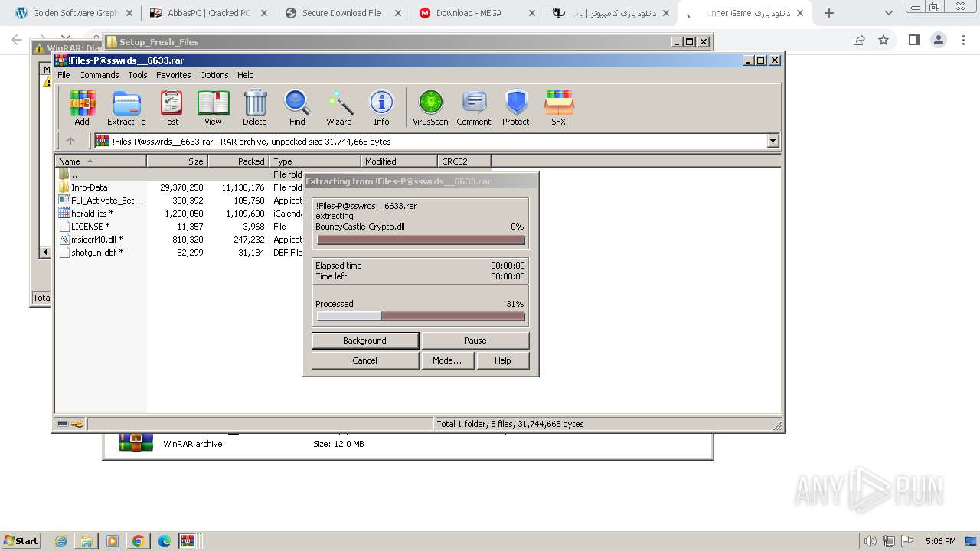Sort by Size column header

tap(177, 161)
